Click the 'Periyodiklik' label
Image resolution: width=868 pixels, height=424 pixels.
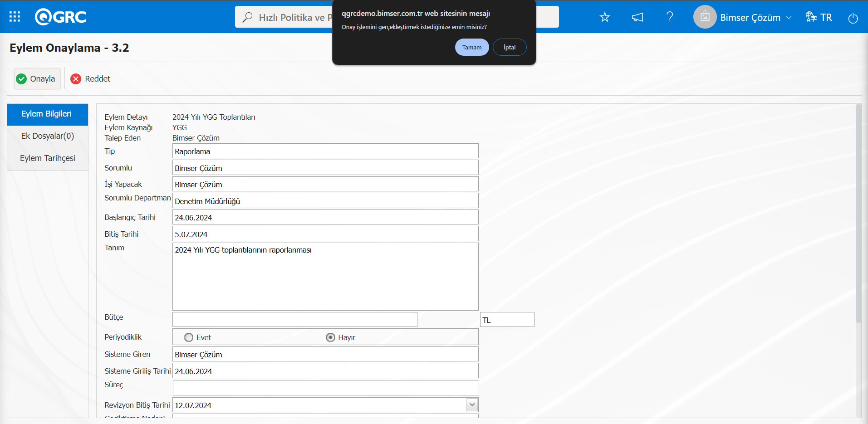[x=123, y=337]
